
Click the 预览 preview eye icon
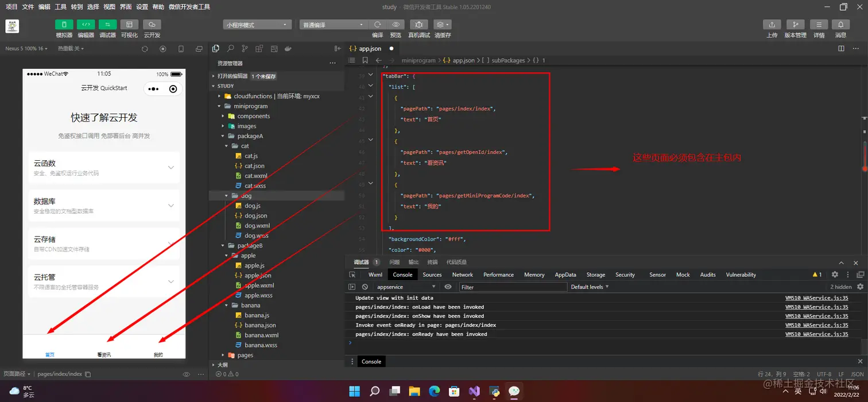(x=396, y=25)
